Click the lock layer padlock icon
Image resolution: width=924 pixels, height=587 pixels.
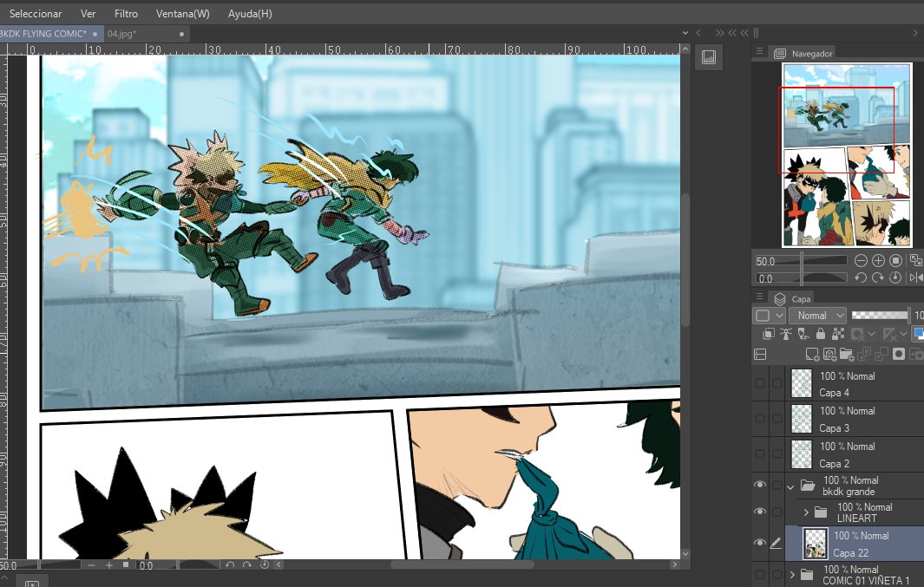(820, 335)
